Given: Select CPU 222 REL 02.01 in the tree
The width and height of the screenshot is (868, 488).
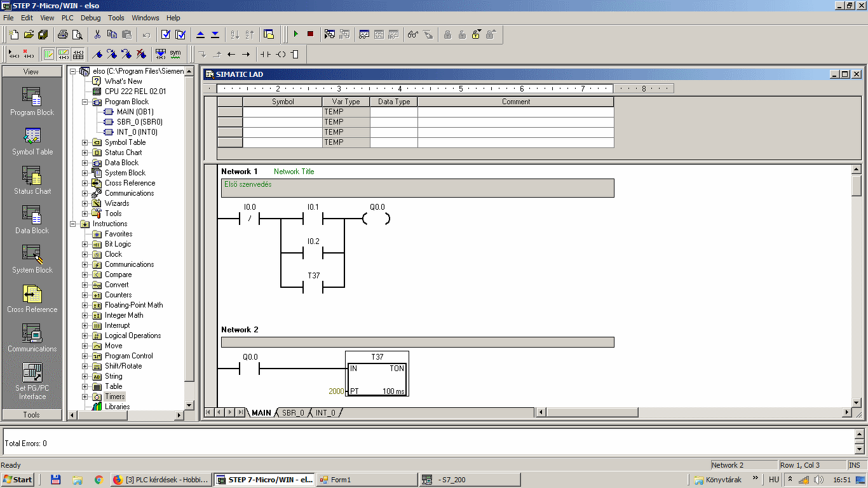Looking at the screenshot, I should coord(135,91).
